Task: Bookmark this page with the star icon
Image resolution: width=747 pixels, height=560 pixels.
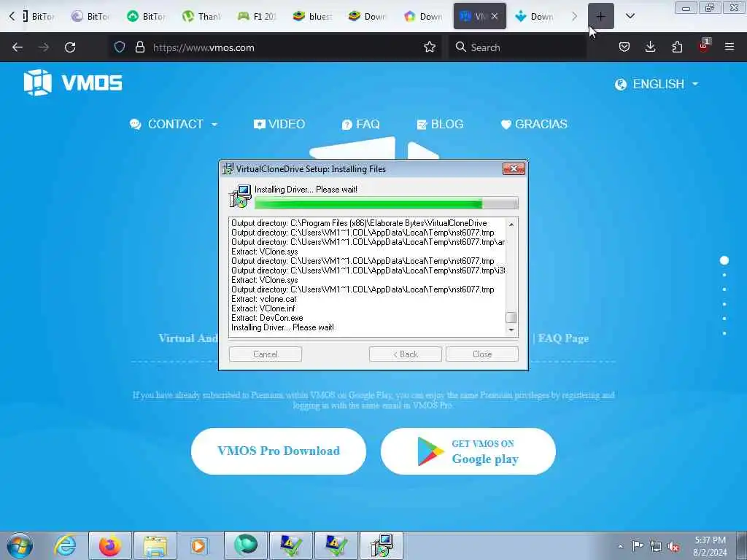Action: (x=430, y=47)
